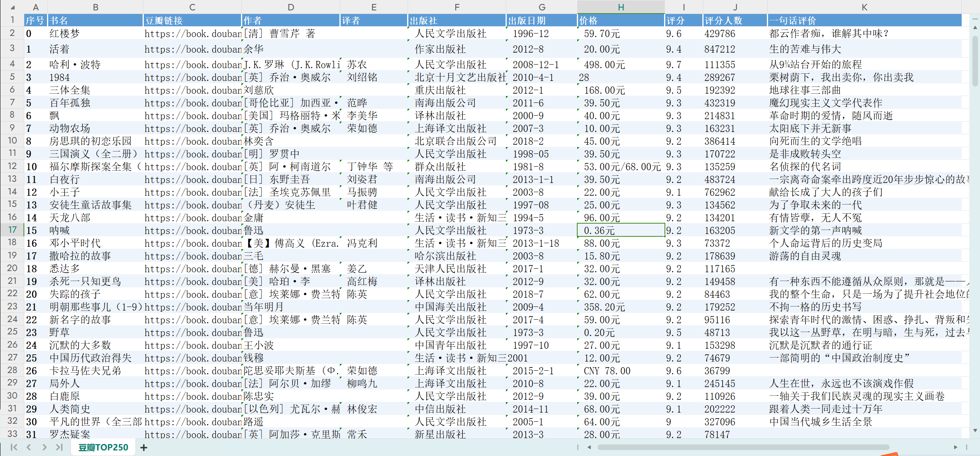Screen dimensions: 980x456
Task: Click the previous sheet arrow
Action: tap(29, 447)
